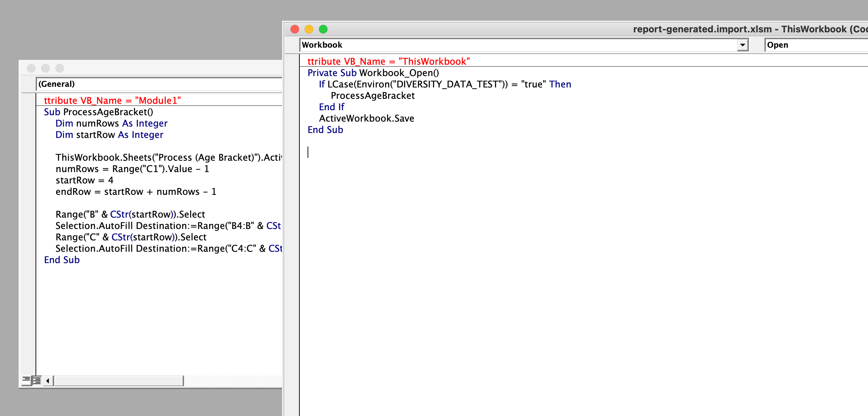Click the End If line in Workbook_Open
868x416 pixels.
331,107
